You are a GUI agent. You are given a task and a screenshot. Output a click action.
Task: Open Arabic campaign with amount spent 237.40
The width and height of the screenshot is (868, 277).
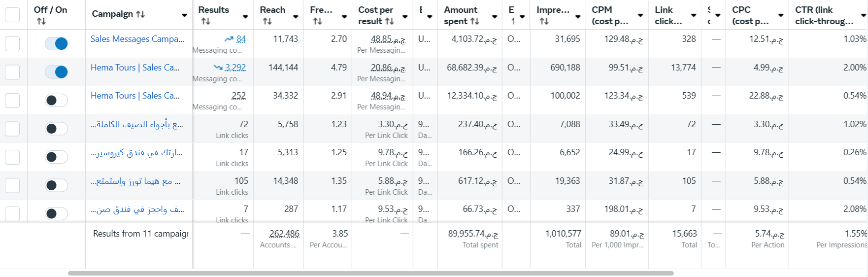[137, 124]
